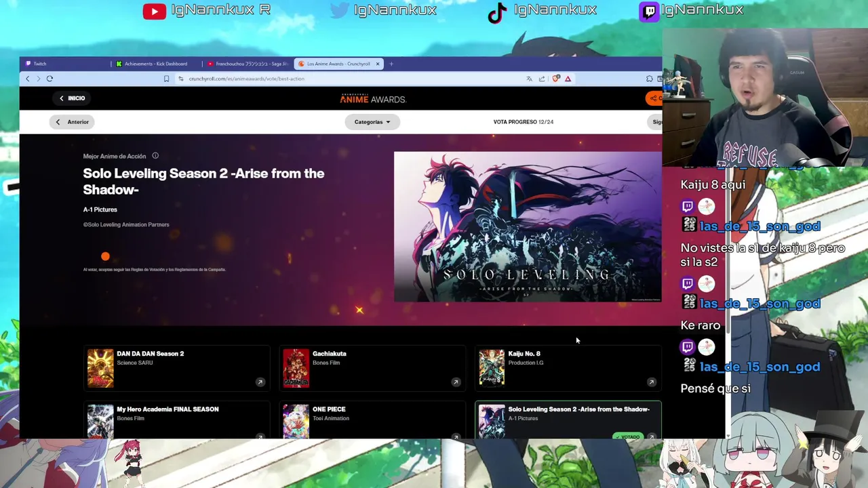Click the crunchyroll.com address bar

(349, 79)
